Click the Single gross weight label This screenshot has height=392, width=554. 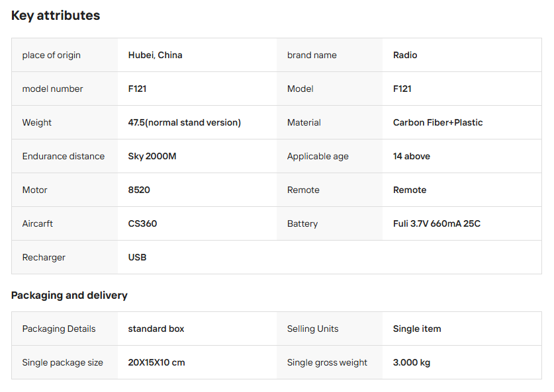point(327,362)
